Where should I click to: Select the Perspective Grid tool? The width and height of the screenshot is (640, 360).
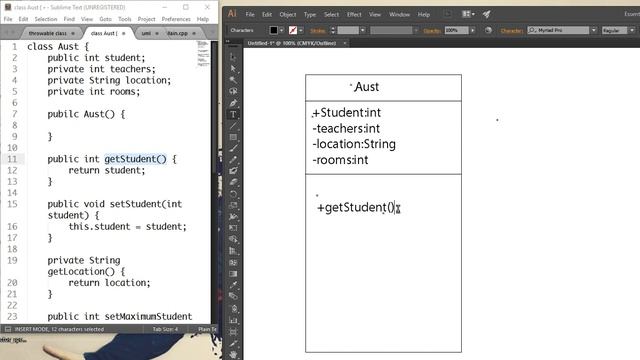tap(233, 251)
